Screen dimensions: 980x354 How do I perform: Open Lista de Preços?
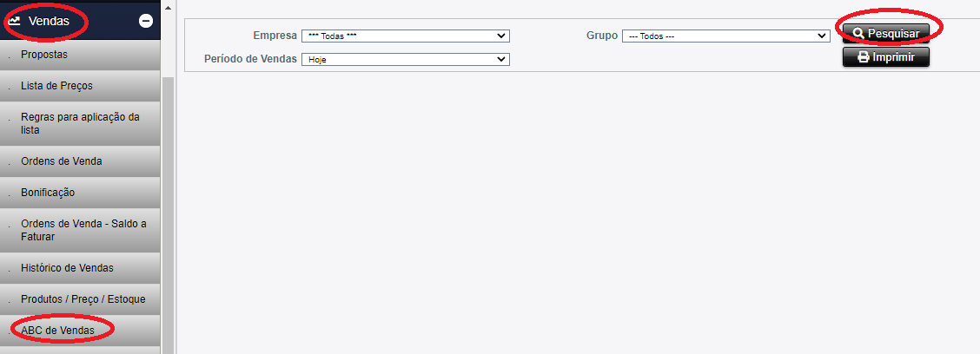click(x=56, y=86)
